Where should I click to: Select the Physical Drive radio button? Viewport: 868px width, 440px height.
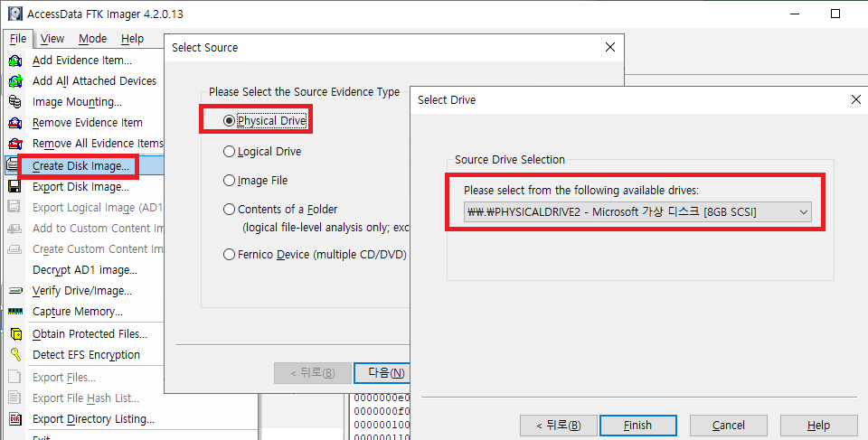click(229, 121)
